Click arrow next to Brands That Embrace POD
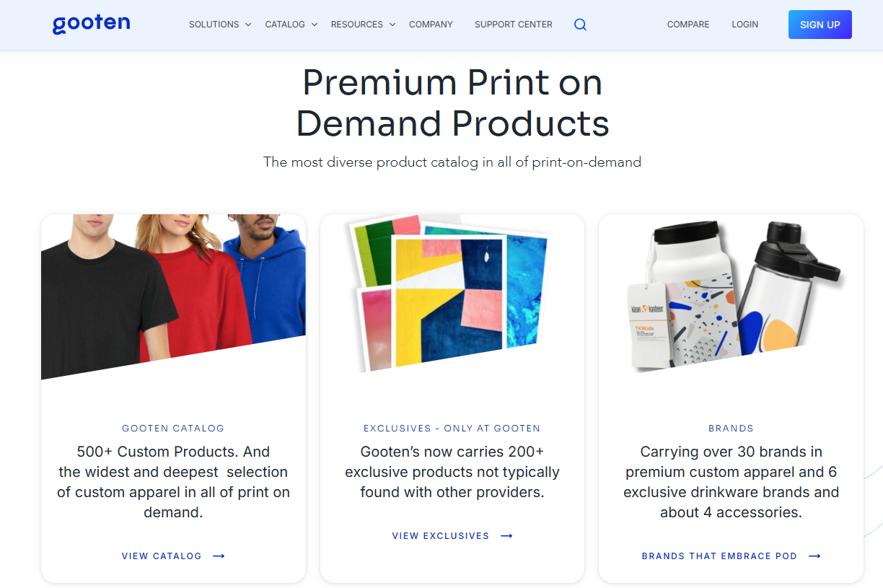 click(x=815, y=556)
